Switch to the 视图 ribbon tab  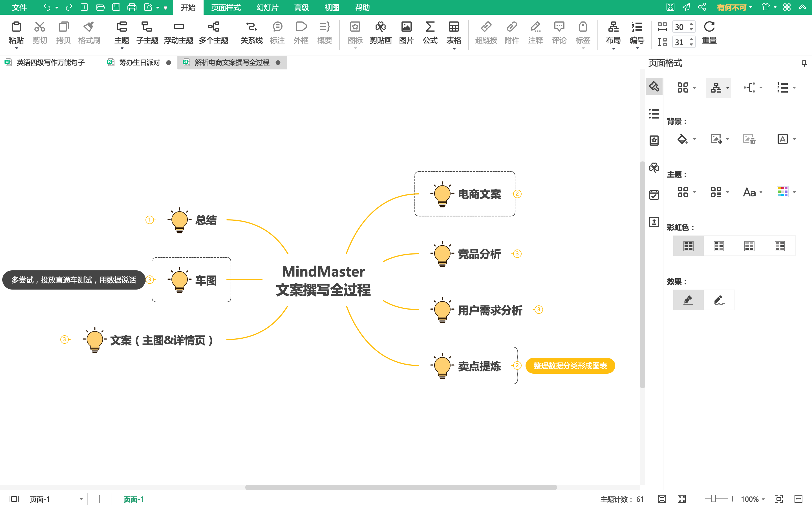pyautogui.click(x=332, y=7)
